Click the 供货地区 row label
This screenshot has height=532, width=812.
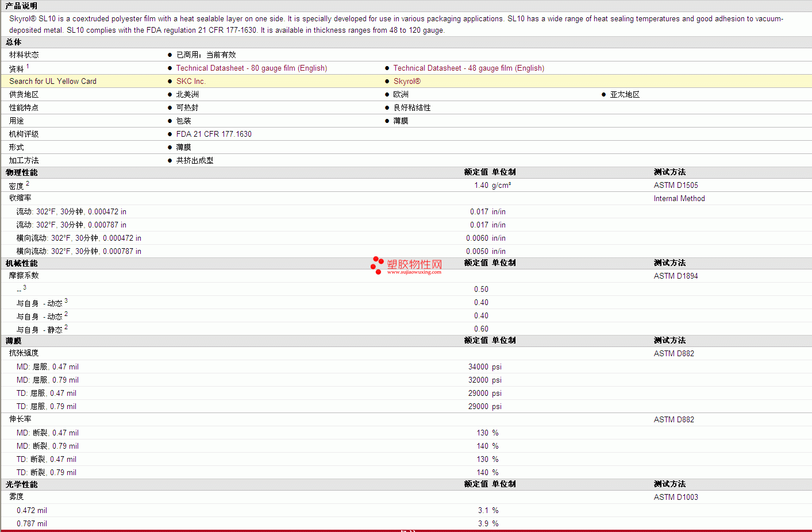24,94
